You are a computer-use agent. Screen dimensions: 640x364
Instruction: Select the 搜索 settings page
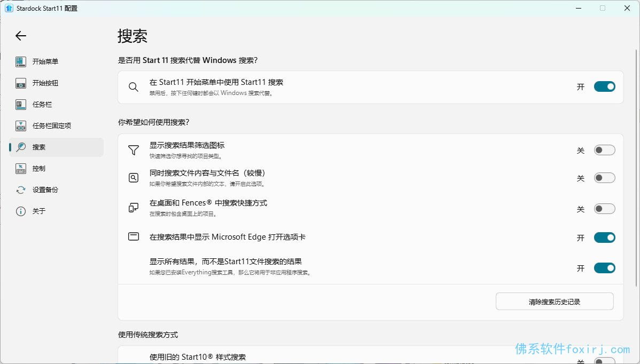56,147
